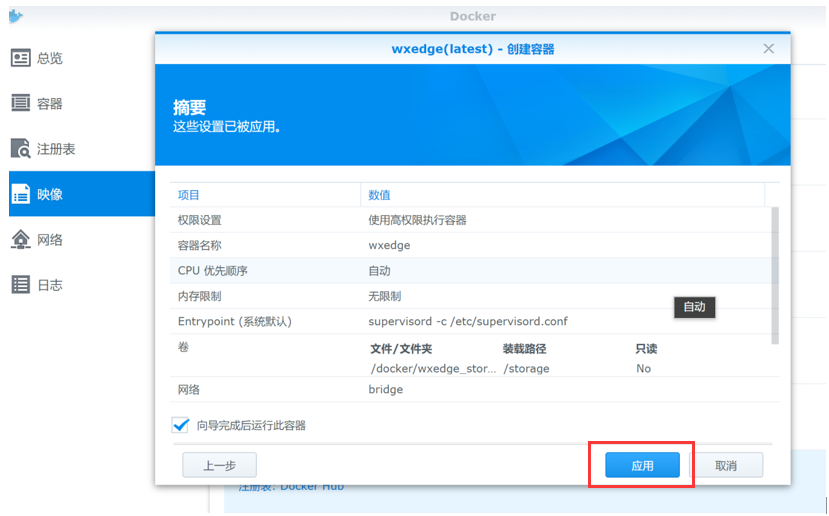Toggle run container after wizard checkbox

point(181,425)
